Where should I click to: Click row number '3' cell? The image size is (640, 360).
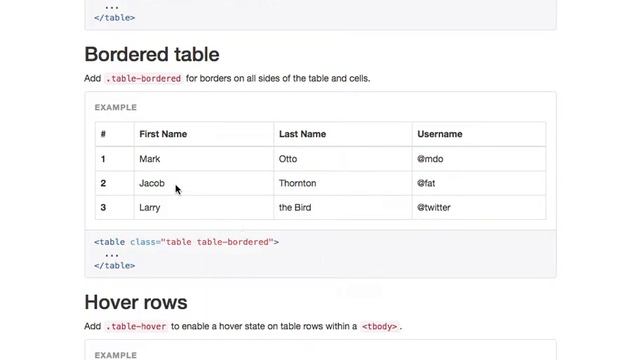click(115, 207)
